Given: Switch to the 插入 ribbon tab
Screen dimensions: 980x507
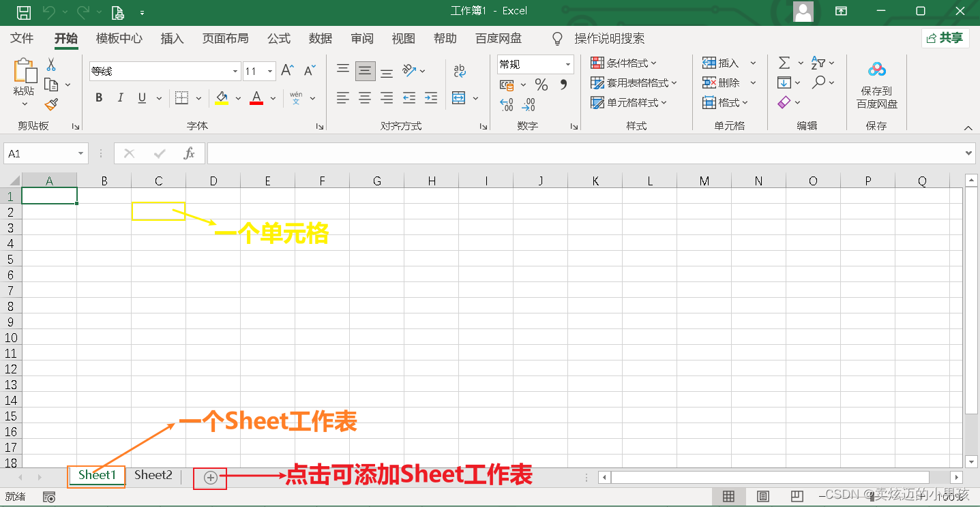Looking at the screenshot, I should click(x=172, y=39).
